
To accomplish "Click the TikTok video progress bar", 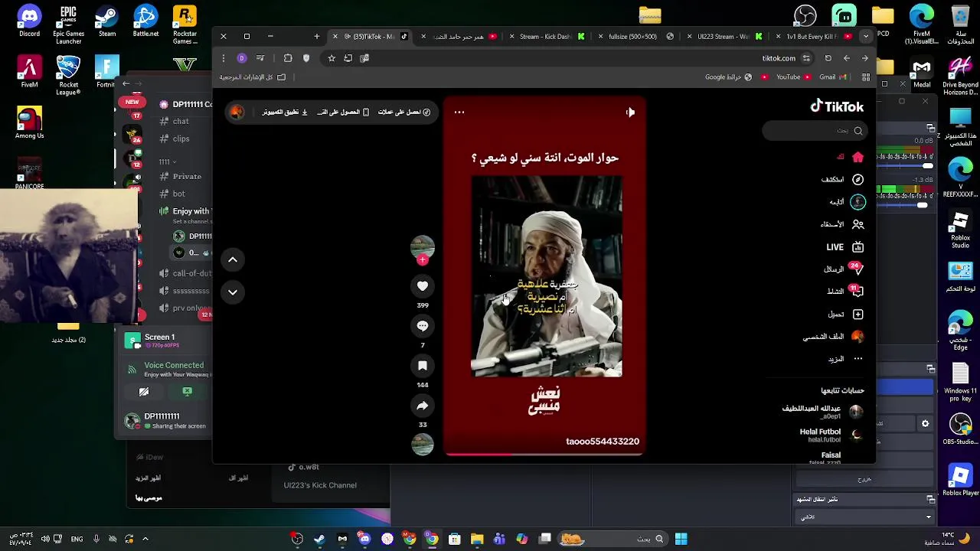I will [x=543, y=454].
